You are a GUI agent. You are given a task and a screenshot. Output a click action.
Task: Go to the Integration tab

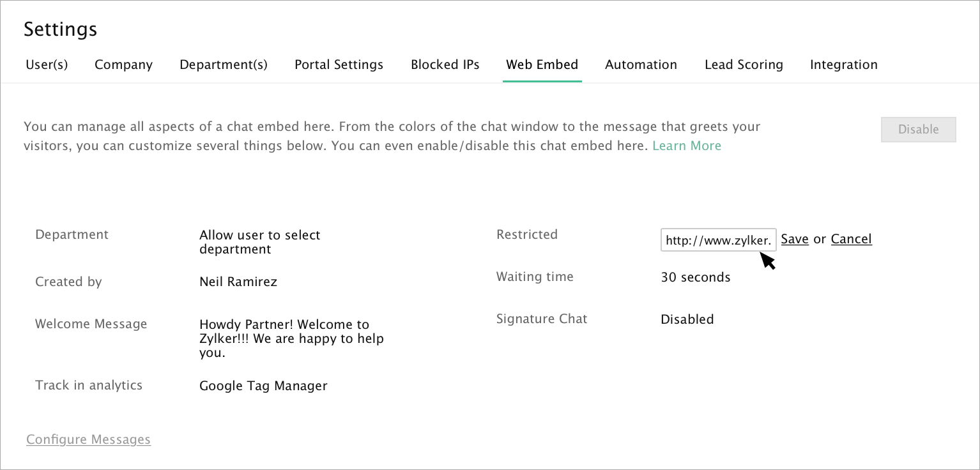coord(843,64)
